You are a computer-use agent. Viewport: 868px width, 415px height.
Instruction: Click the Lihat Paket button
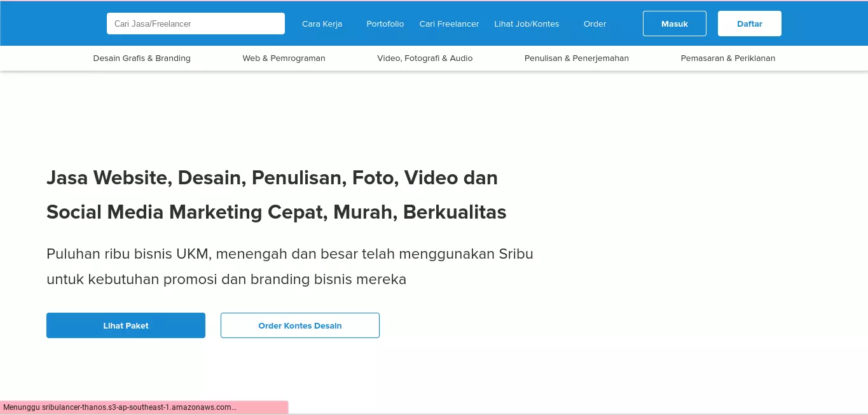click(126, 325)
